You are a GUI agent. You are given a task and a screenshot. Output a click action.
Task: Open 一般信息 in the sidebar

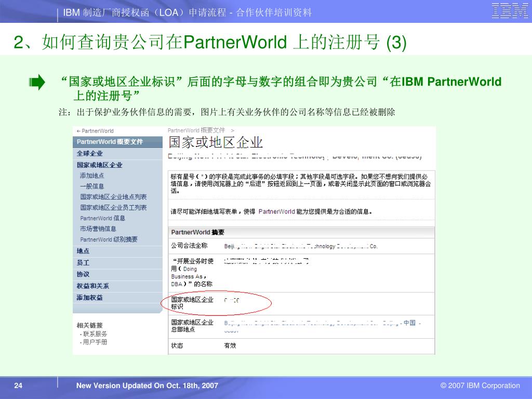coord(92,186)
